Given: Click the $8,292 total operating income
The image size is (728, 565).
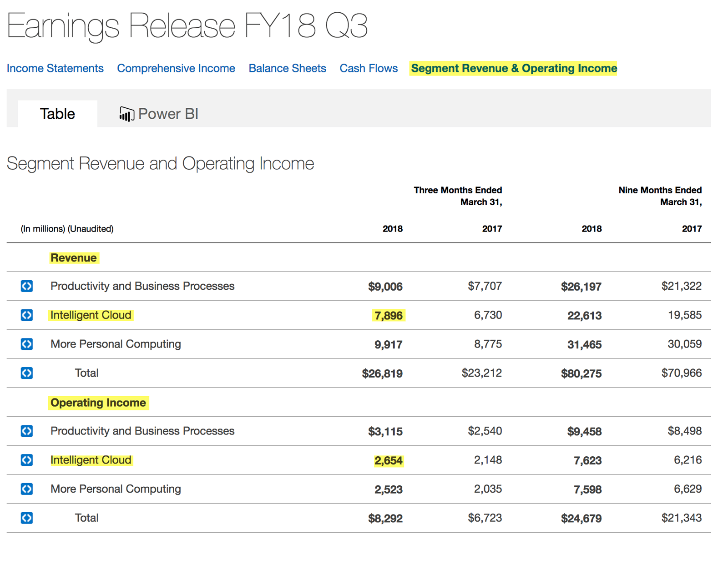Looking at the screenshot, I should click(385, 518).
